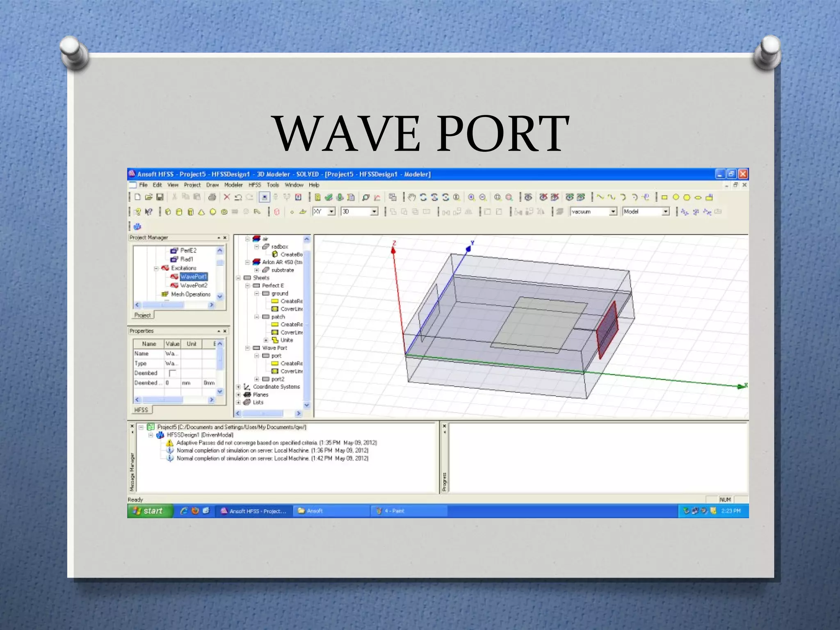The image size is (840, 630).
Task: Select Mesh Operations in project tree
Action: pos(191,294)
